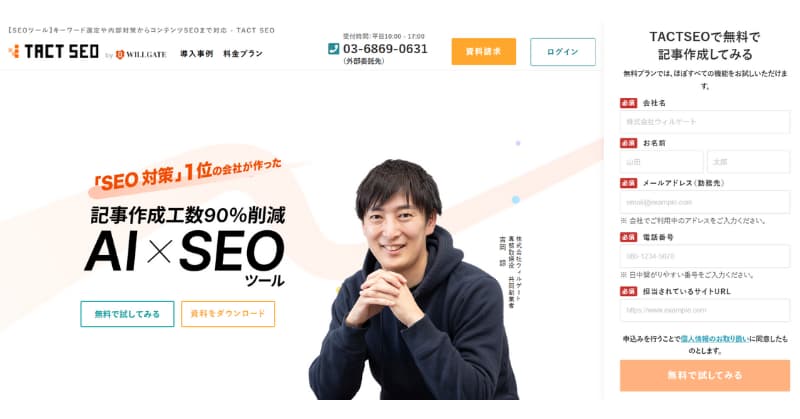Focus the 担当されているサイトURL input field
Screen dimensions: 800x419
705,310
